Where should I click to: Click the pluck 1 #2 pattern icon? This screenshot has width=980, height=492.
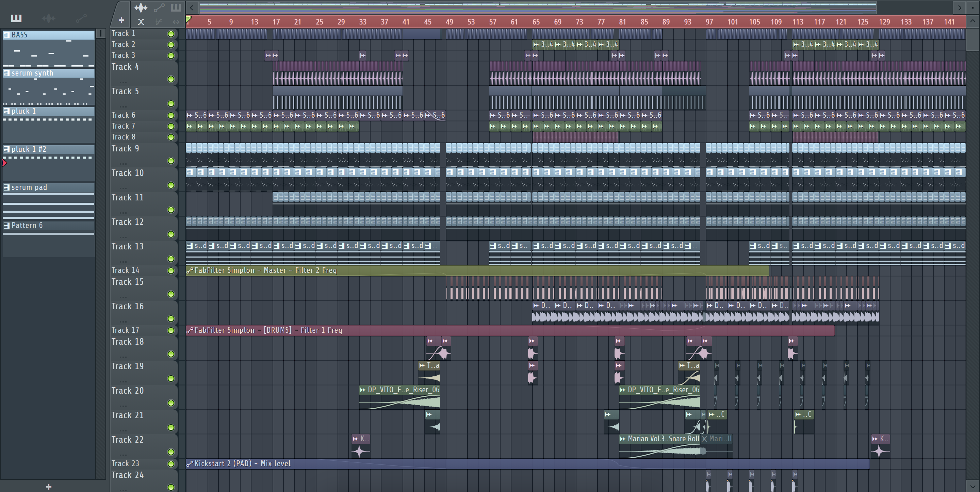6,149
